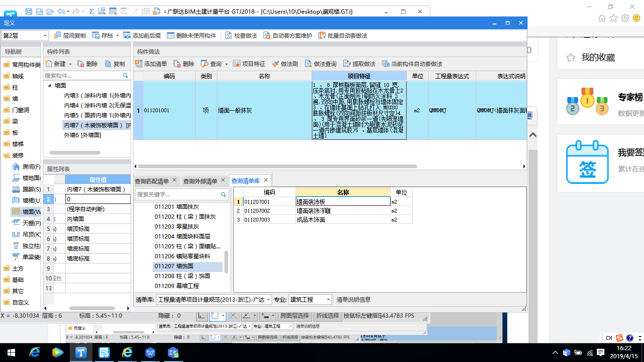Click the Save icon in title toolbar
This screenshot has height=362, width=644.
click(x=29, y=11)
